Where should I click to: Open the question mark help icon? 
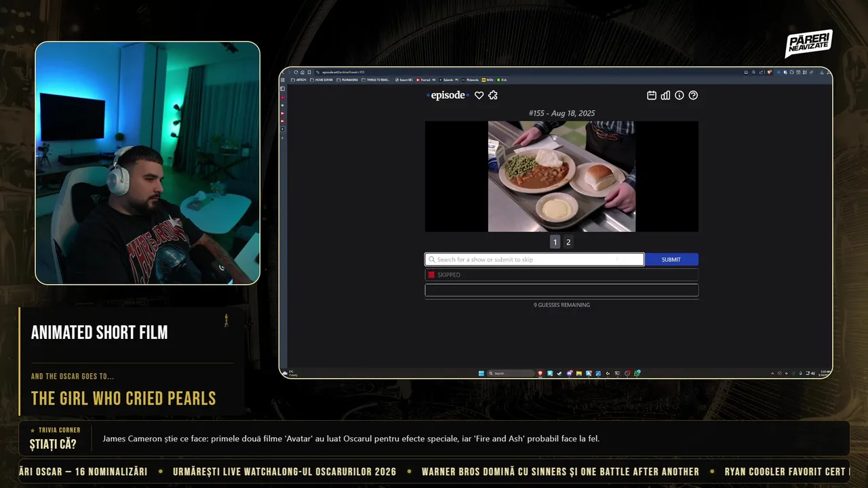pyautogui.click(x=693, y=96)
